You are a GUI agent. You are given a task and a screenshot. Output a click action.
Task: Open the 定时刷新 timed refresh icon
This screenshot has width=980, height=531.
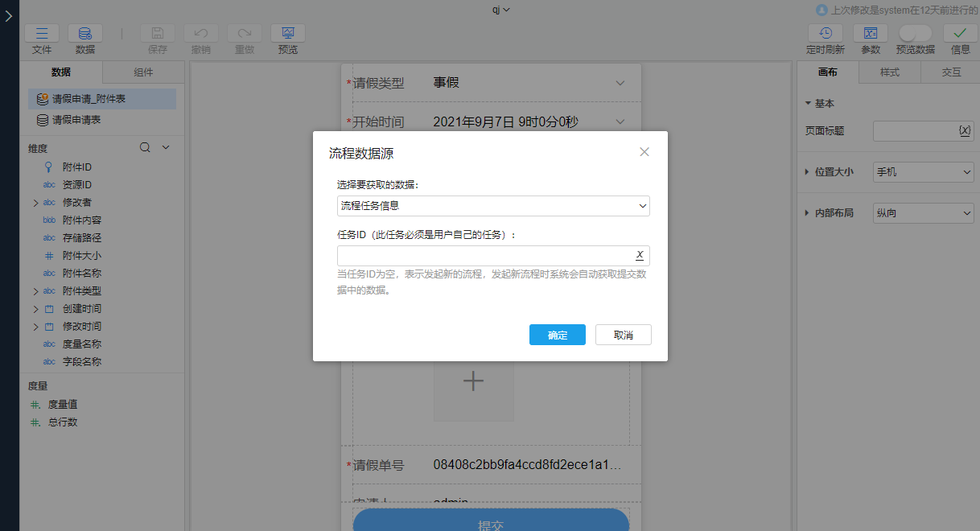825,34
